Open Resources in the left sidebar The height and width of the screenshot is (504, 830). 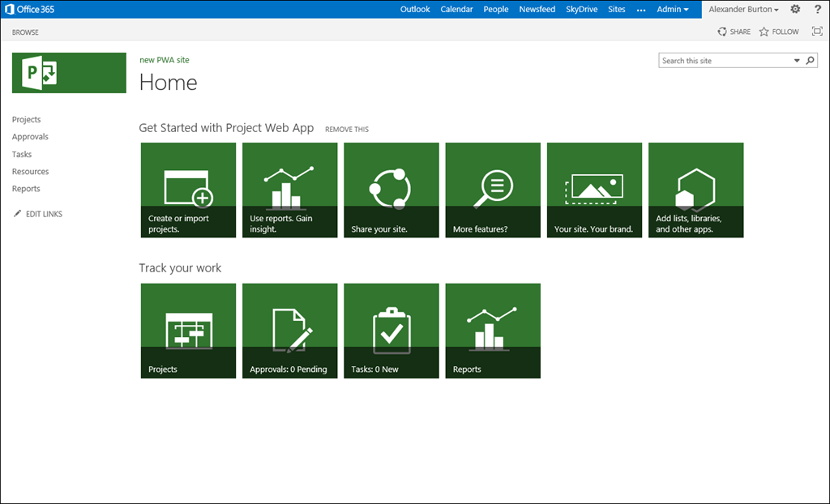30,172
